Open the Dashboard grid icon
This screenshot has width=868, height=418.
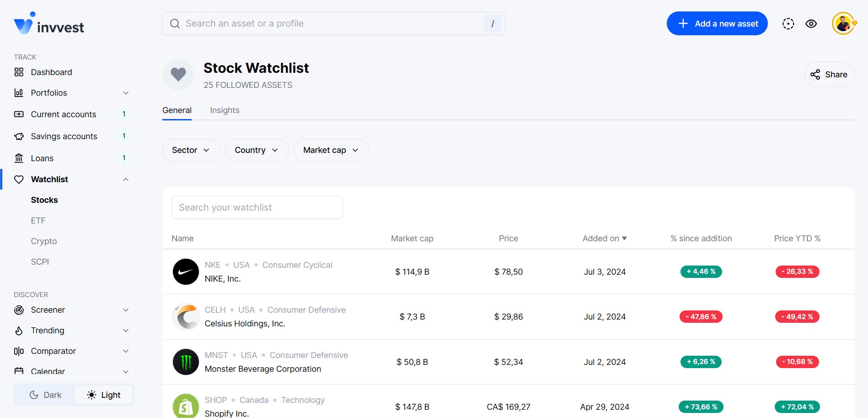click(x=19, y=72)
